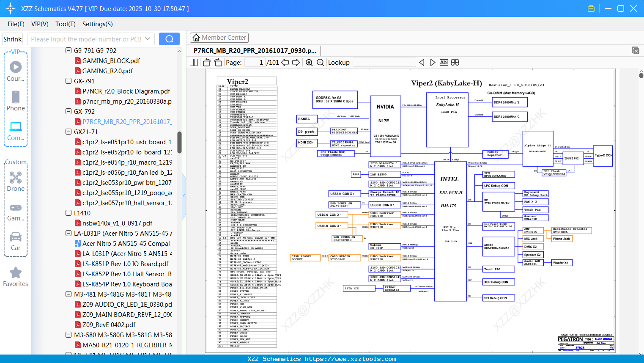
Task: Open the Car category
Action: coord(16,241)
